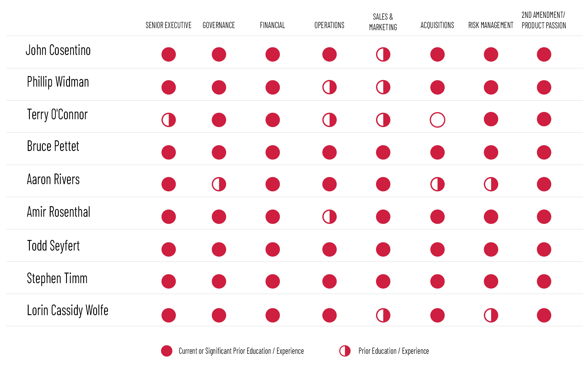Click Phillip Widman's half-filled Operations circle
Screen dimensions: 588x374
(329, 87)
